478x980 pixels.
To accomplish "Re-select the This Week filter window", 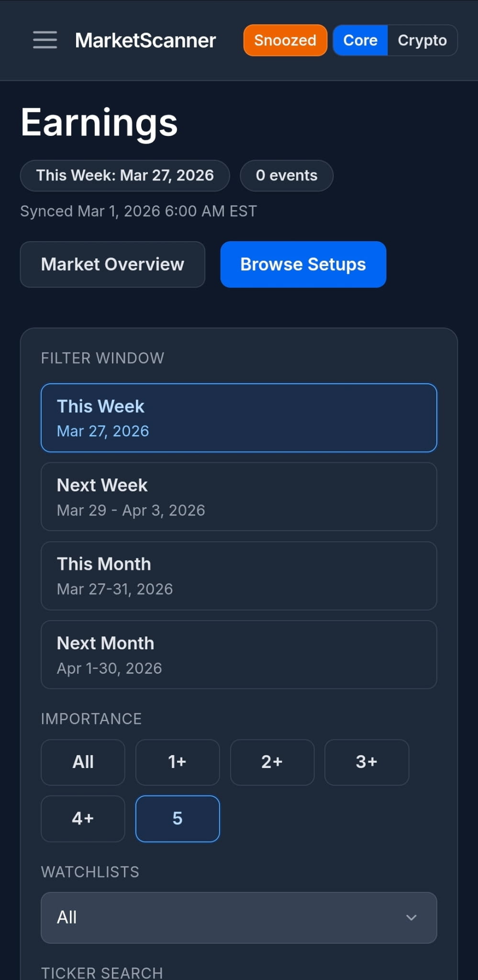I will pos(239,418).
